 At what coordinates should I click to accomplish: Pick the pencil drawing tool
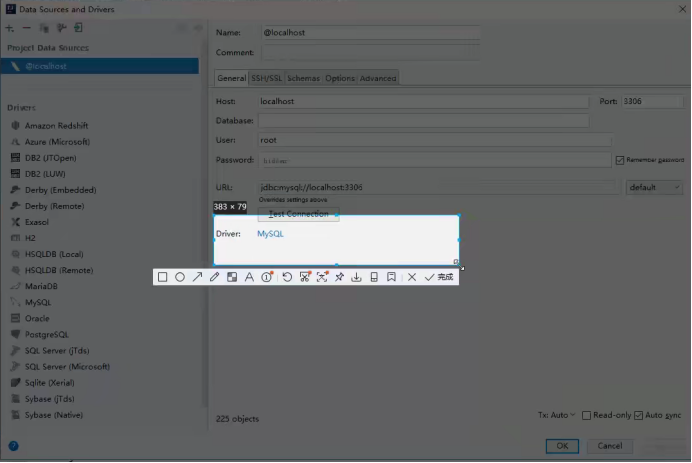(x=214, y=277)
